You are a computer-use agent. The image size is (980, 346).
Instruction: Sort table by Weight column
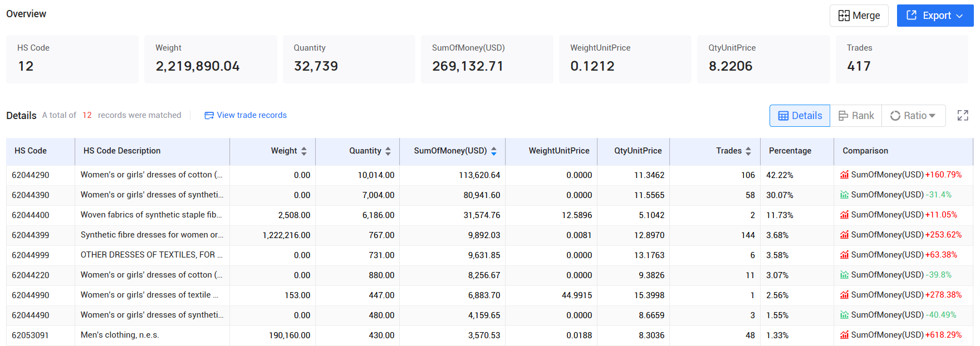(304, 151)
